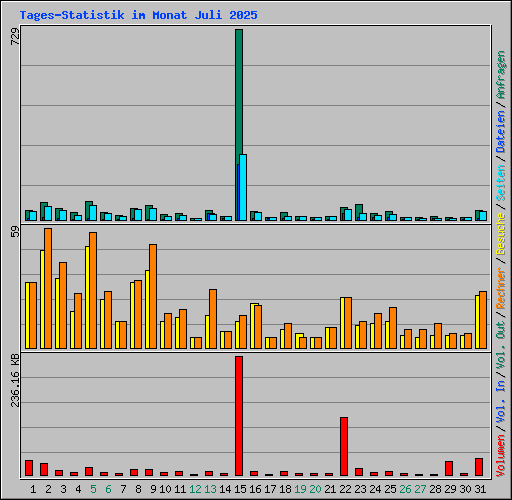
Task: Click the cyan Seiten bar for day 15
Action: [x=243, y=187]
